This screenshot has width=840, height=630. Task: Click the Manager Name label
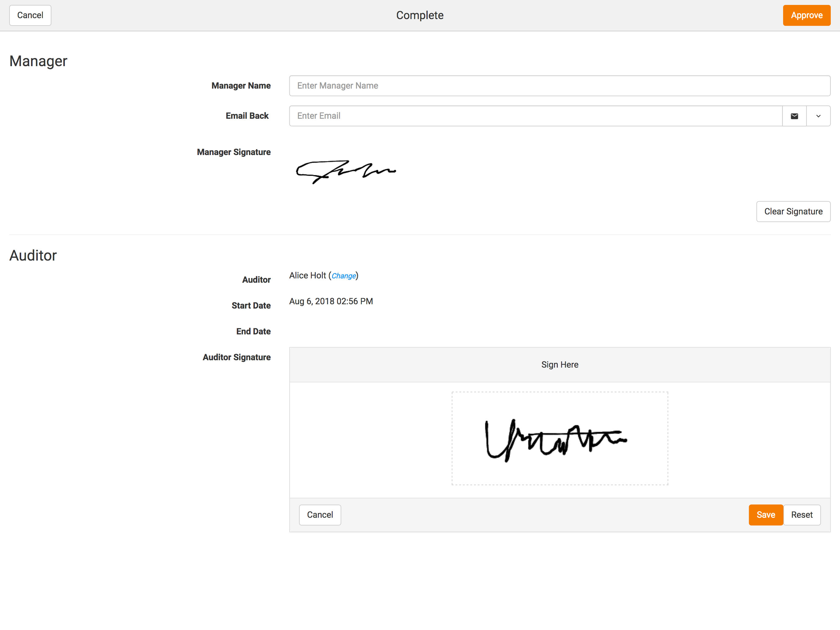(241, 86)
